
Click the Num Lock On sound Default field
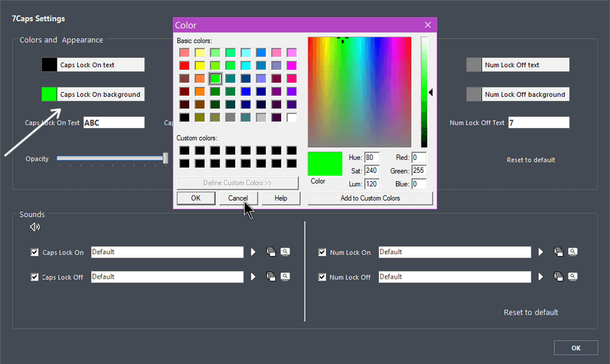click(455, 252)
